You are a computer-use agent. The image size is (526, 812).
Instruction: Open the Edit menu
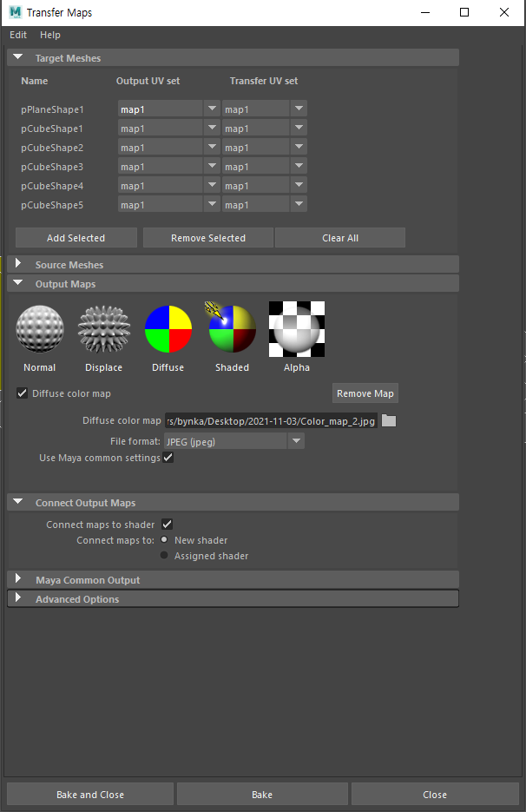[x=18, y=35]
